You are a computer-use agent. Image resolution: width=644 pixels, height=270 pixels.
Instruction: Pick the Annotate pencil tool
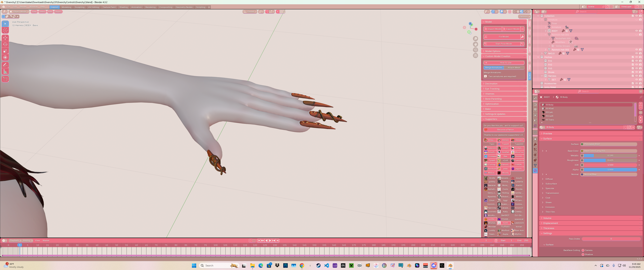click(5, 65)
